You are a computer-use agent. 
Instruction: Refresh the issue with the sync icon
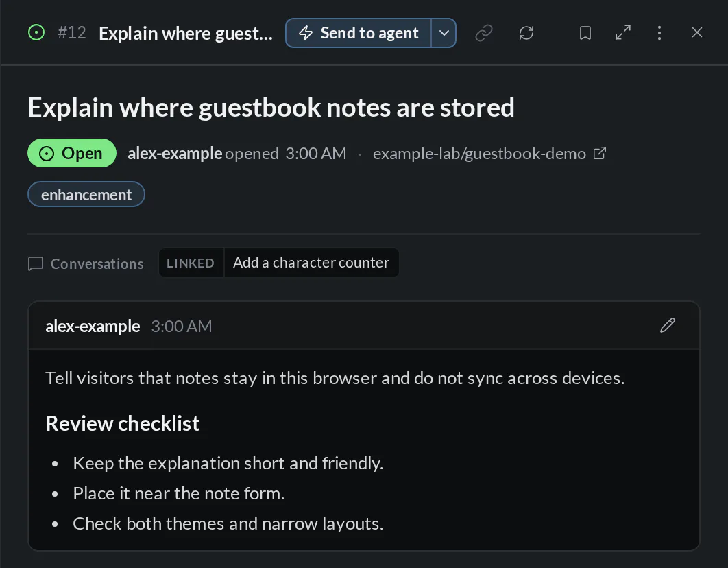click(x=526, y=33)
